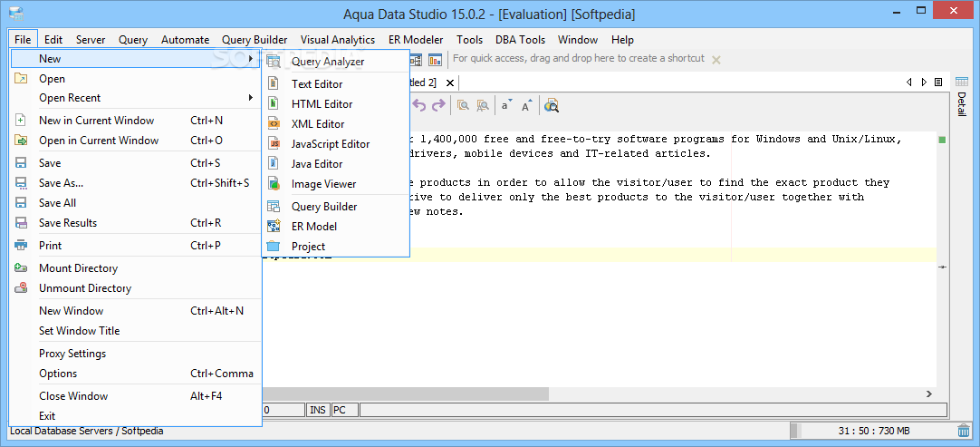The image size is (980, 447).
Task: Create a new ER Model
Action: coord(336,227)
